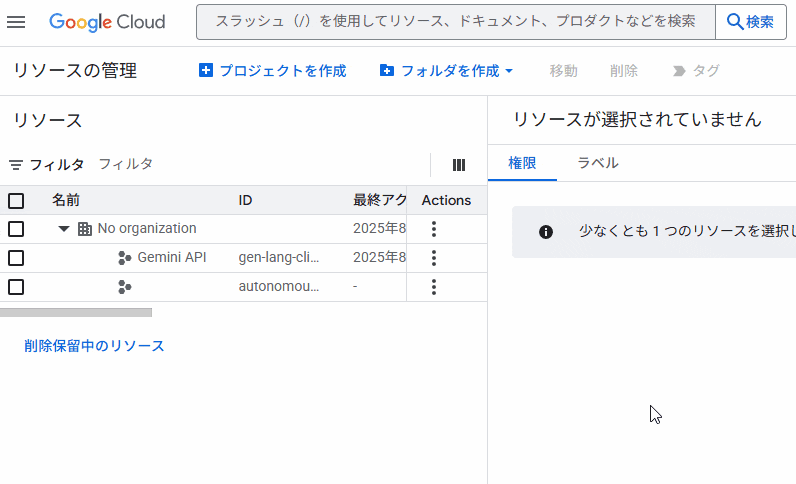This screenshot has width=796, height=484.
Task: Check the Gemini API row checkbox
Action: point(16,258)
